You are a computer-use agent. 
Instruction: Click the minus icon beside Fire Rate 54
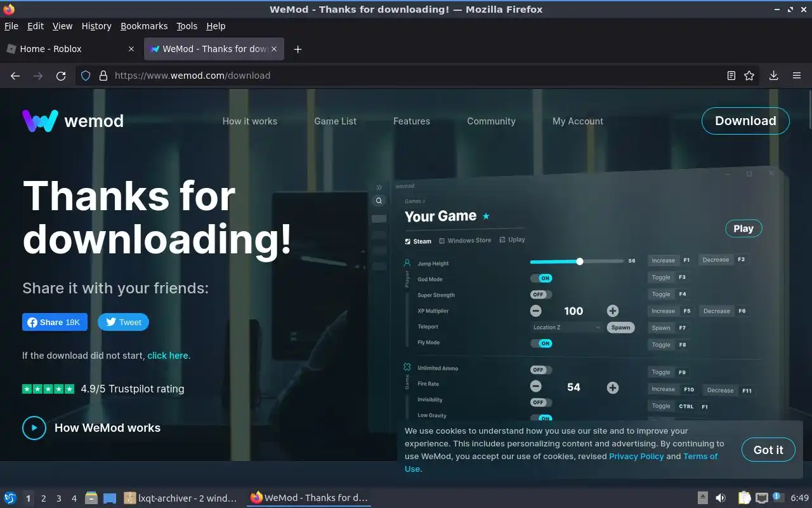click(535, 387)
